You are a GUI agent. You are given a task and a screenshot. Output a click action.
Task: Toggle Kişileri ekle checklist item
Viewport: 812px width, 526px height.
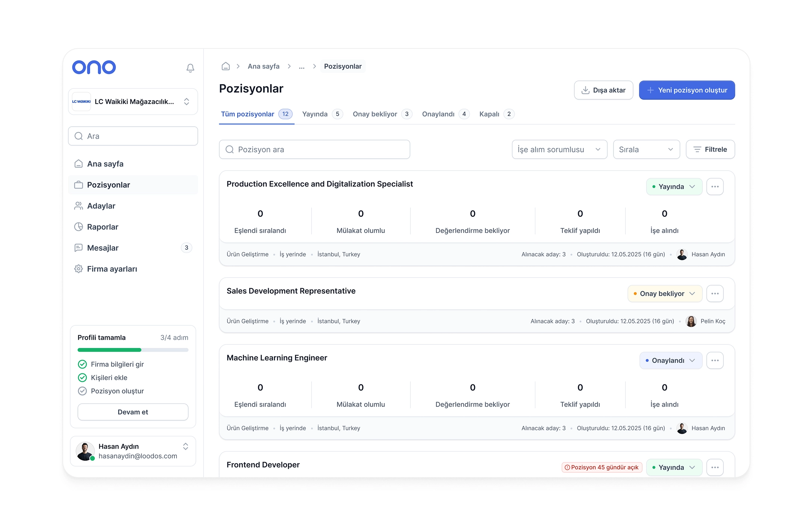[82, 378]
